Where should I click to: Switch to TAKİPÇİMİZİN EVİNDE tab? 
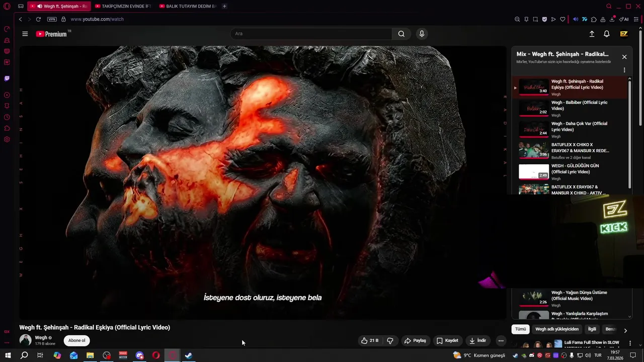click(123, 7)
